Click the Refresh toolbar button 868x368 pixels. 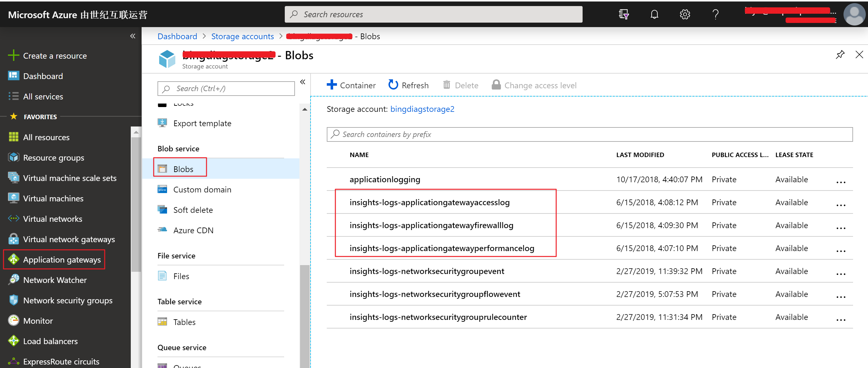409,85
